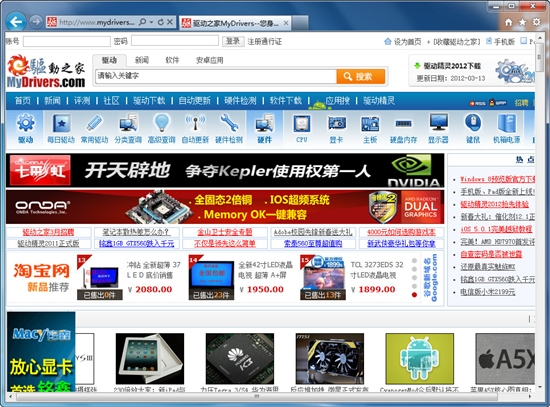The width and height of the screenshot is (550, 407).
Task: Go back with the browser back arrow
Action: pyautogui.click(x=16, y=22)
